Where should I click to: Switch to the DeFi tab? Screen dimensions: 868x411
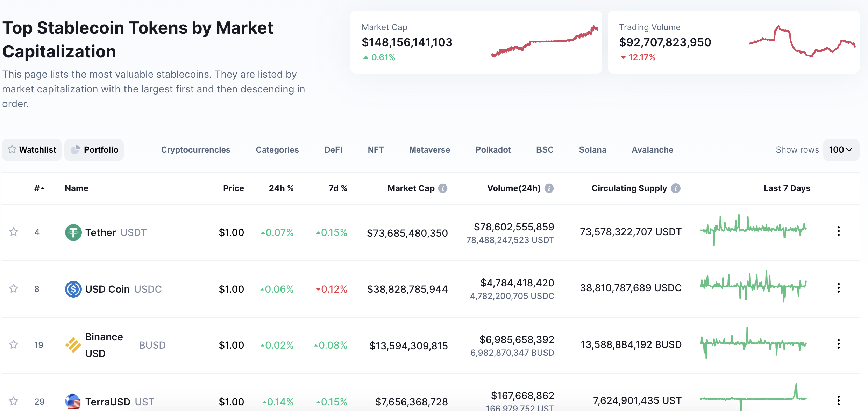click(333, 150)
